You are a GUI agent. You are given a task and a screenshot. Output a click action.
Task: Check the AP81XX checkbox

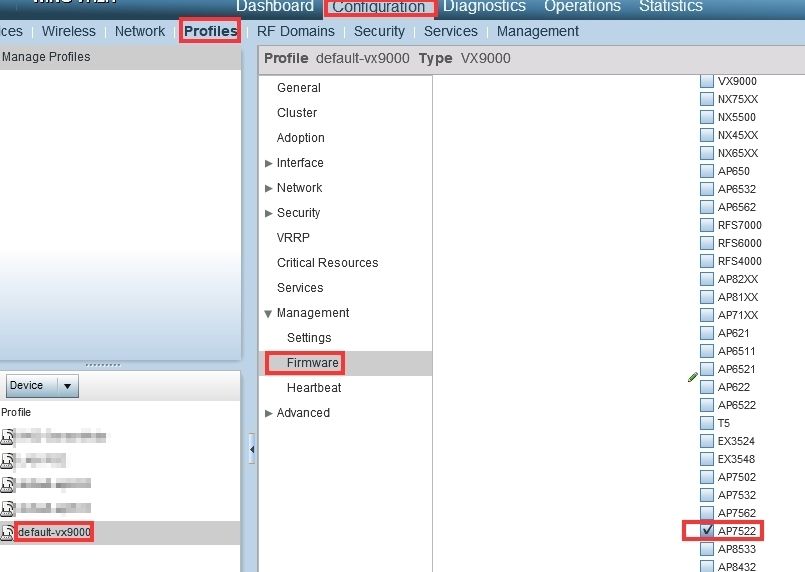[707, 297]
